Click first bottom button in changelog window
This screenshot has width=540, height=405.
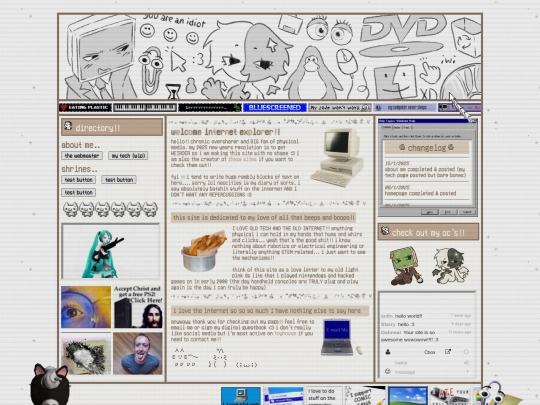[x=429, y=212]
